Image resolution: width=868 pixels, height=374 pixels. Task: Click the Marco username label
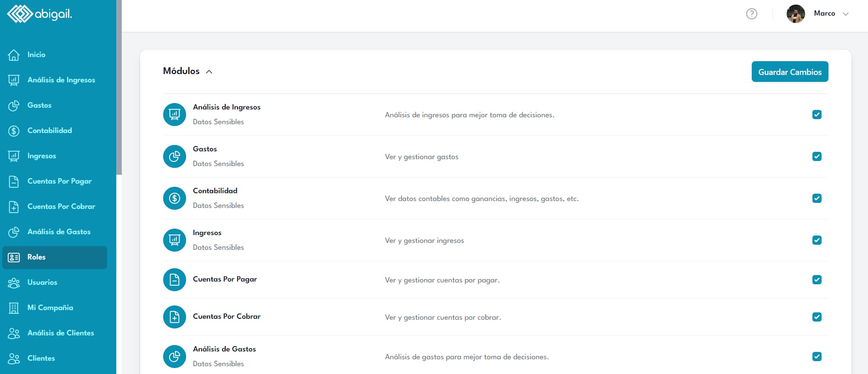coord(824,13)
